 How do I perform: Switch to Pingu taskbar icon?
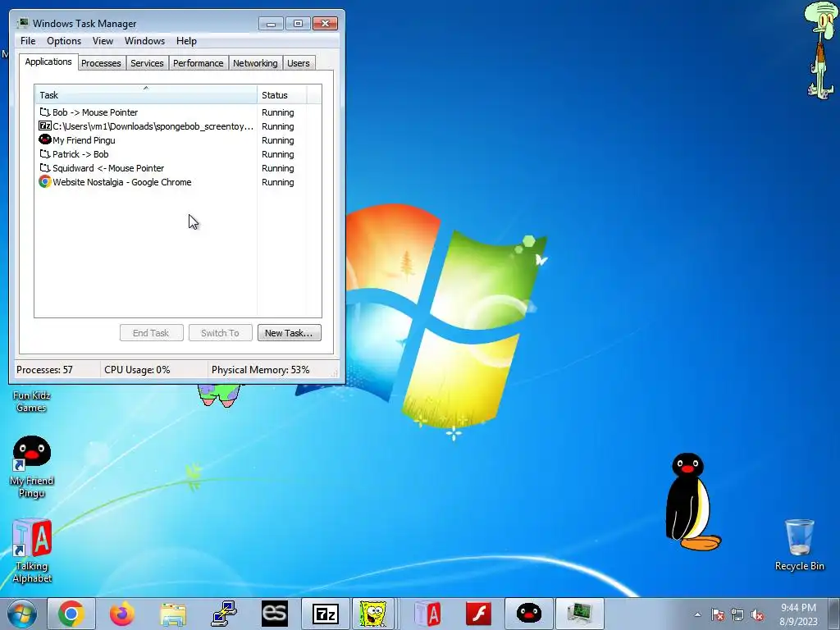point(529,614)
